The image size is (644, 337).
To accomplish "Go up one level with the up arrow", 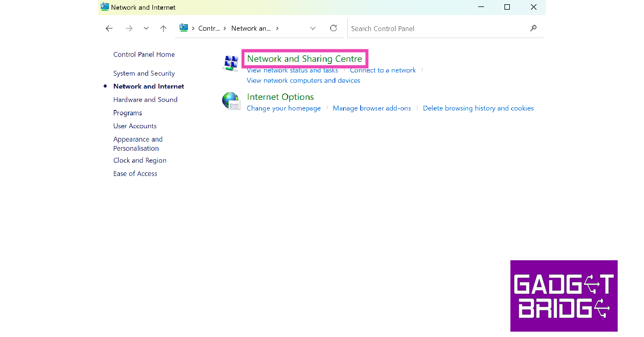I will point(164,28).
